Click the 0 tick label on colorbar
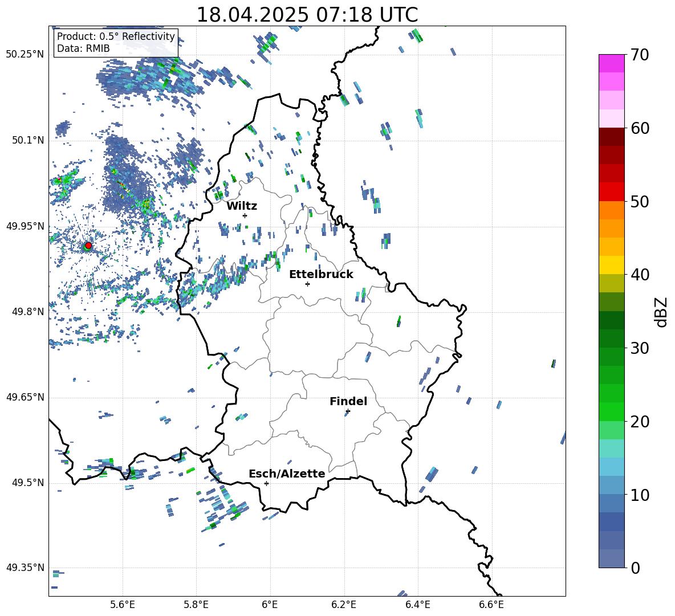The width and height of the screenshot is (675, 616). pyautogui.click(x=635, y=568)
